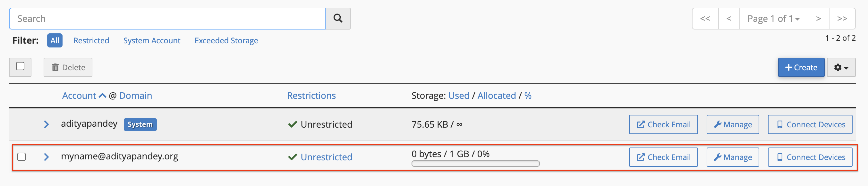
Task: Sort by the Account column header
Action: [x=80, y=96]
